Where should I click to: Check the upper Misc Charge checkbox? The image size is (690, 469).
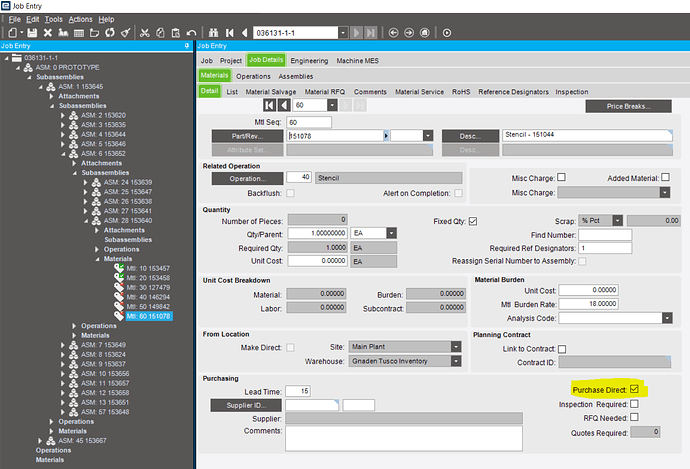pyautogui.click(x=561, y=177)
